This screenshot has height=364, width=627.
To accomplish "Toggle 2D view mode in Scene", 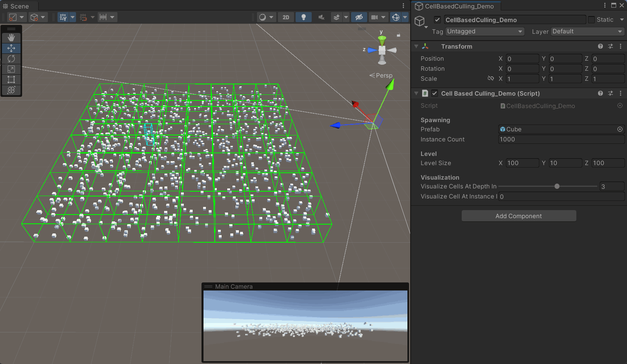I will click(286, 17).
